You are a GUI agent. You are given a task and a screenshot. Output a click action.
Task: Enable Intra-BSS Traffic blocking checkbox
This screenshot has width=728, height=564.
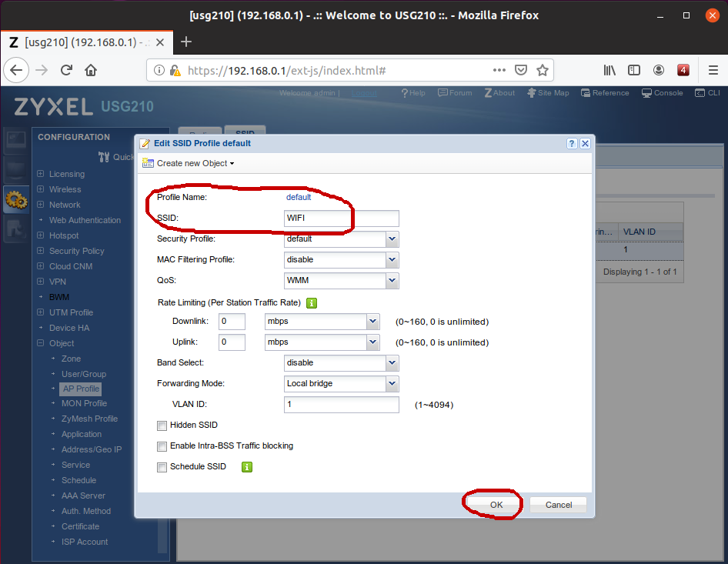coord(162,446)
